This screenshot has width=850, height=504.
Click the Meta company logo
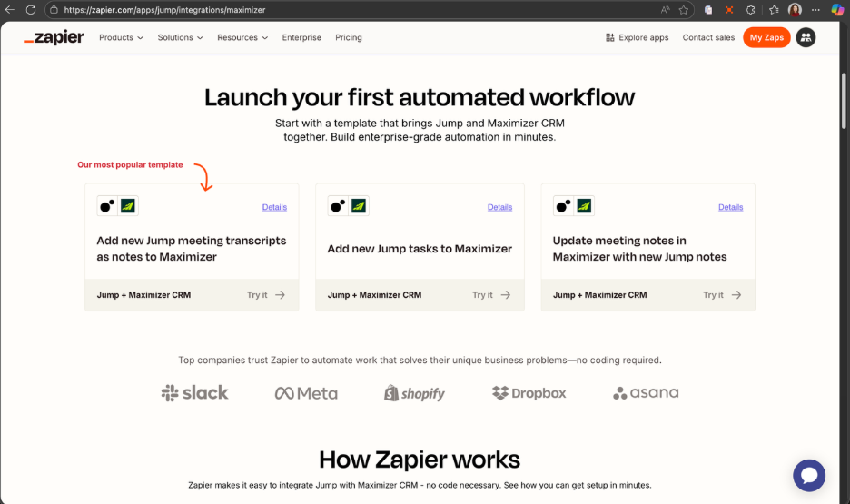point(306,393)
